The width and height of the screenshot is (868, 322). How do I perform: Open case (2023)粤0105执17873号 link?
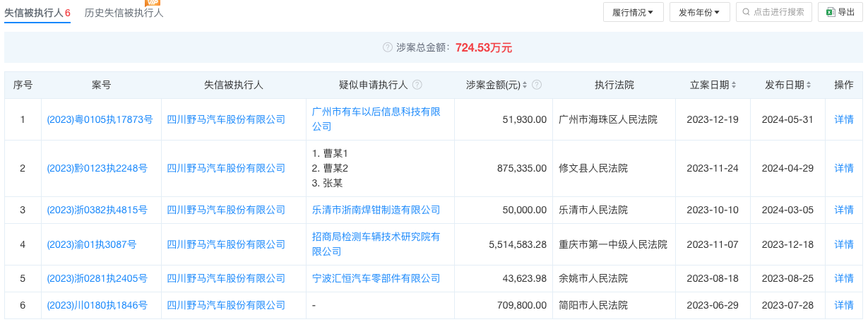[100, 119]
